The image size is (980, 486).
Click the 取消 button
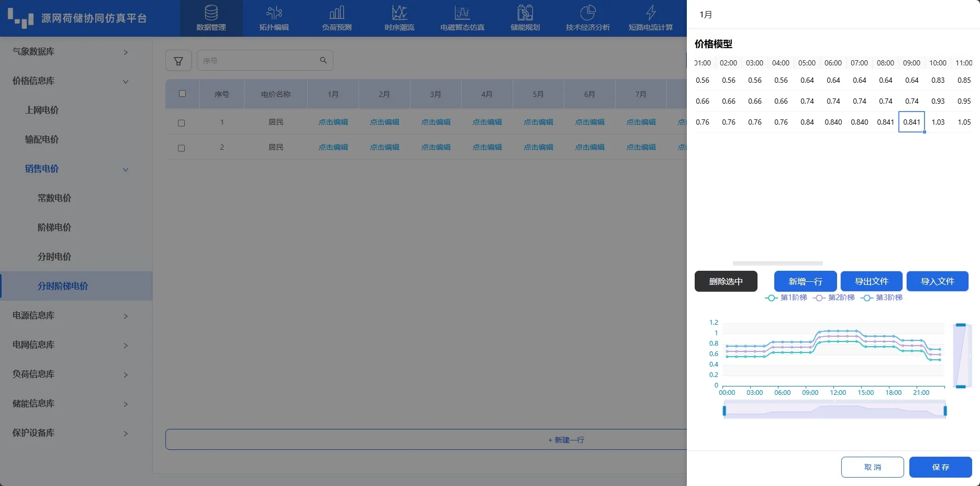tap(872, 467)
